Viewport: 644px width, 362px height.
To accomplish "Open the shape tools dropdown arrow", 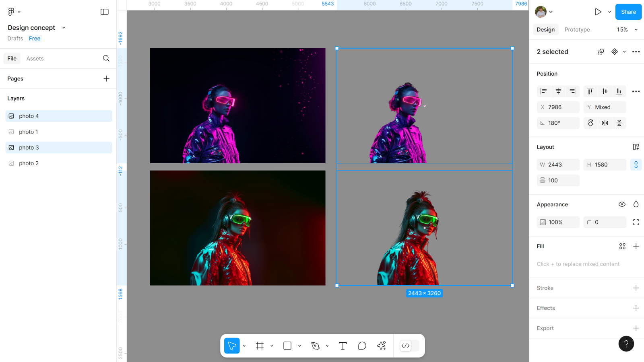I will [x=299, y=346].
